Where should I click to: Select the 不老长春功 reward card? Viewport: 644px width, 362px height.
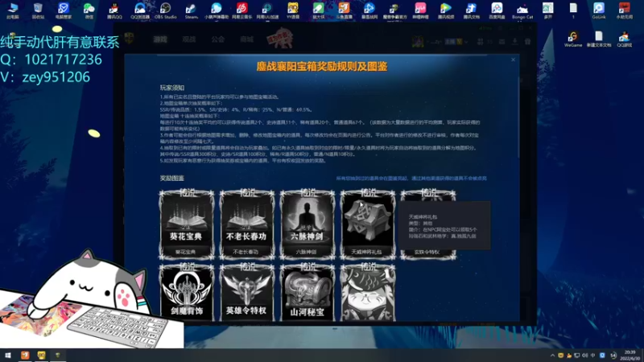[x=247, y=224]
